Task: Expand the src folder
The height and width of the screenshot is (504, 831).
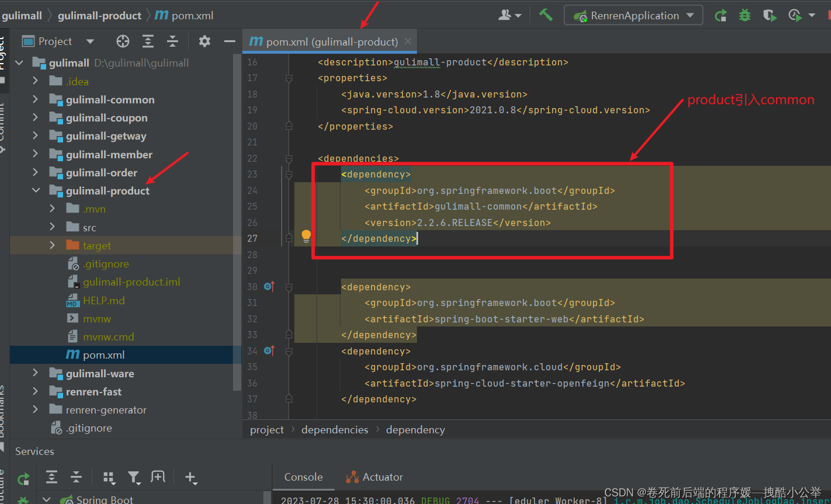Action: point(53,227)
